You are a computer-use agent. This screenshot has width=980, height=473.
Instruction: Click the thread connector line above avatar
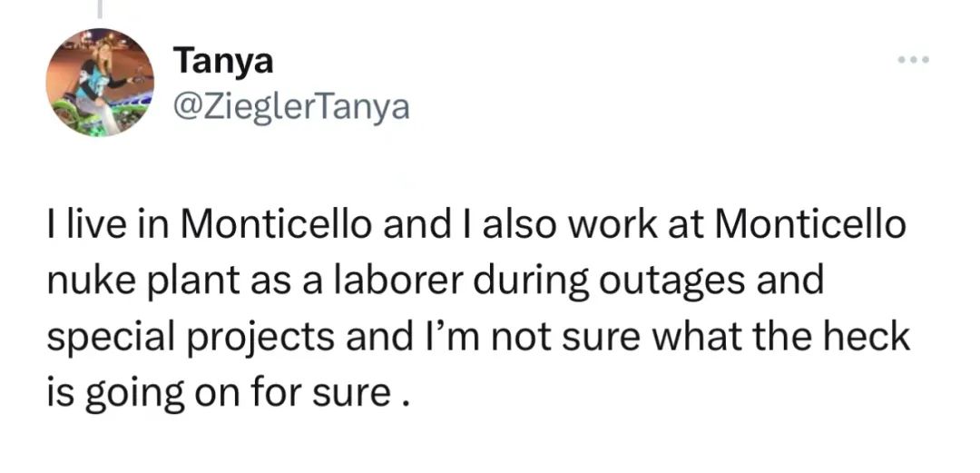101,9
